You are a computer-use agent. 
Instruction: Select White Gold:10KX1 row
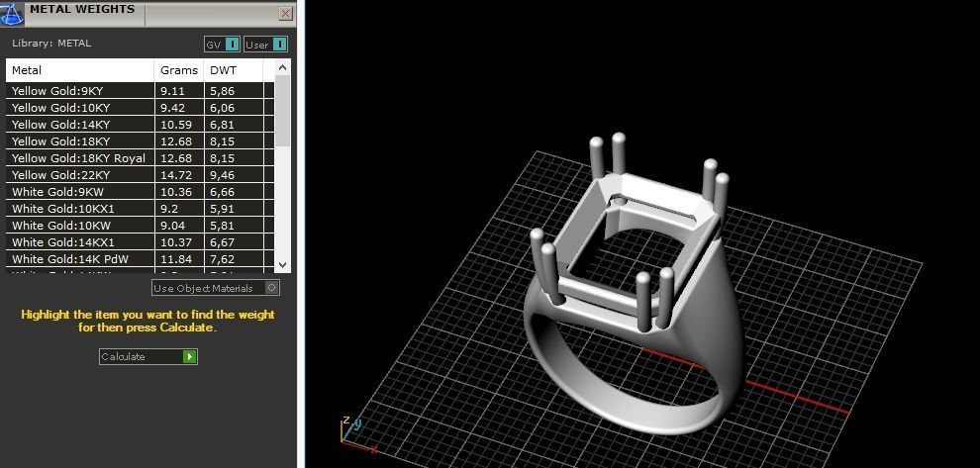pyautogui.click(x=140, y=209)
